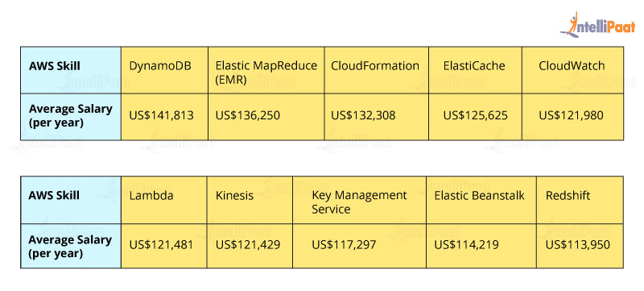Select the US$117,297 salary cell
644x291 pixels.
point(359,246)
